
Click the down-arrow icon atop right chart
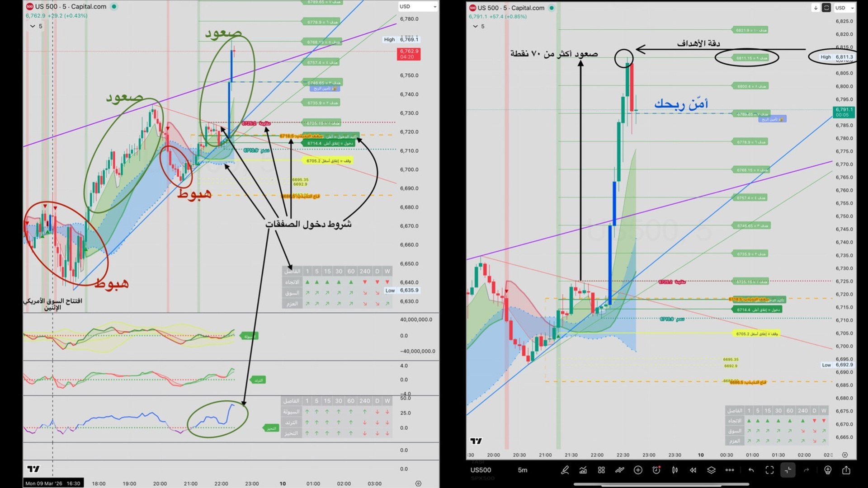click(x=816, y=8)
